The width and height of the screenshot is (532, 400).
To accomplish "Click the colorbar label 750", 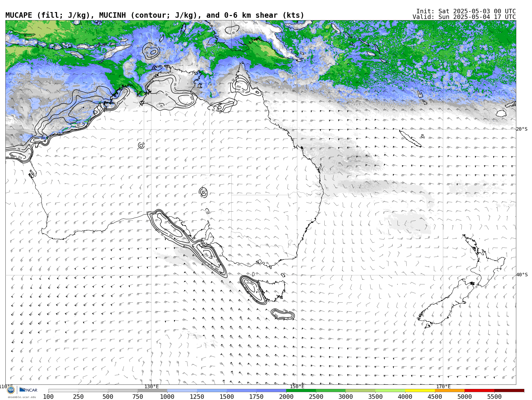I will pyautogui.click(x=138, y=397).
